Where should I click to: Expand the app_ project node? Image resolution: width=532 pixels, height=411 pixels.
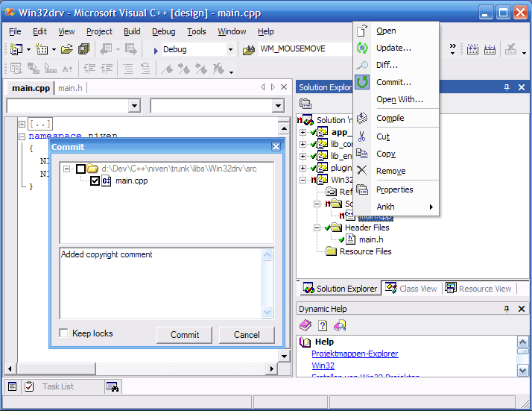pyautogui.click(x=303, y=132)
